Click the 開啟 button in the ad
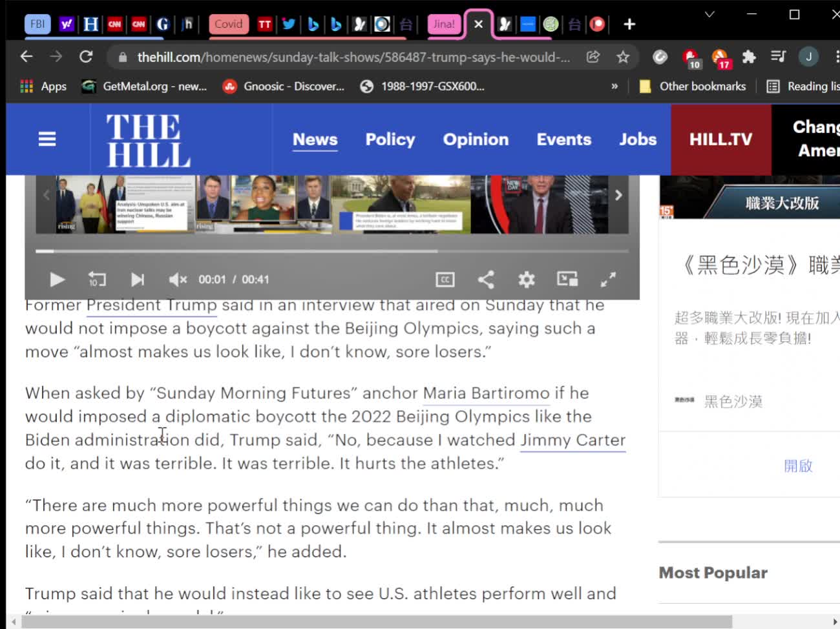This screenshot has height=629, width=840. pyautogui.click(x=798, y=466)
